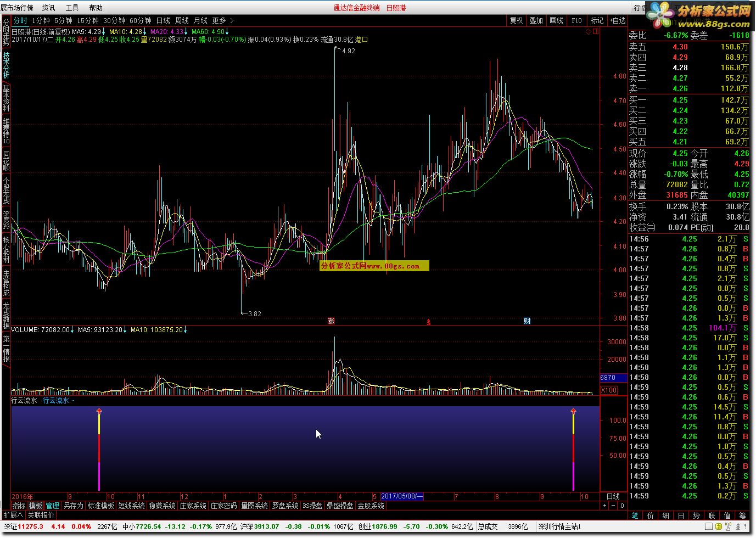Open the 分时走势 side tab
This screenshot has height=538, width=756.
(6, 33)
